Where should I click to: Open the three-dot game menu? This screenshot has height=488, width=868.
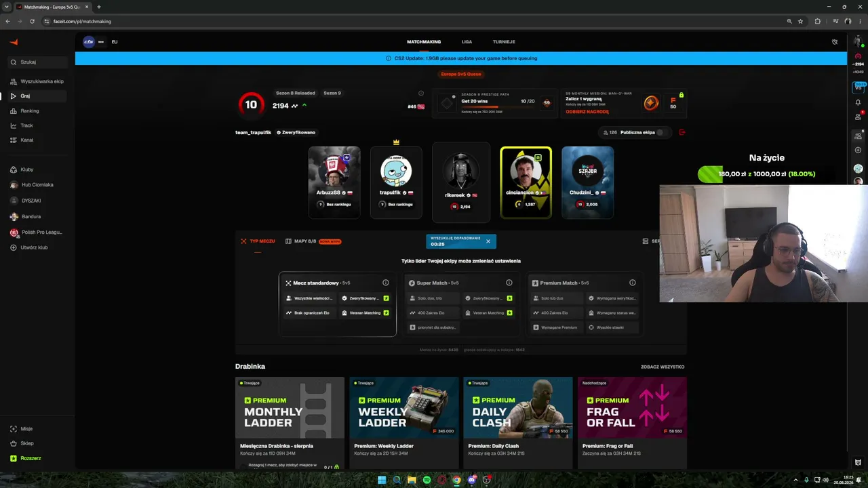101,42
